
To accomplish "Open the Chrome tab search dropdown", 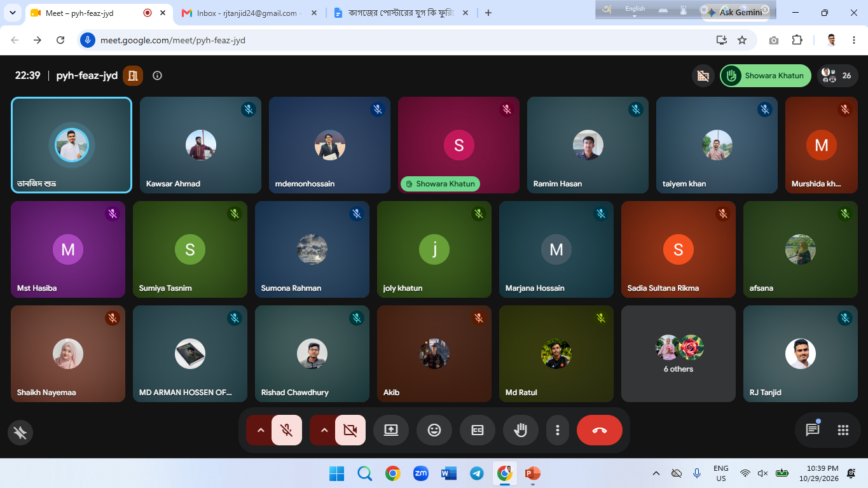I will pos(13,13).
